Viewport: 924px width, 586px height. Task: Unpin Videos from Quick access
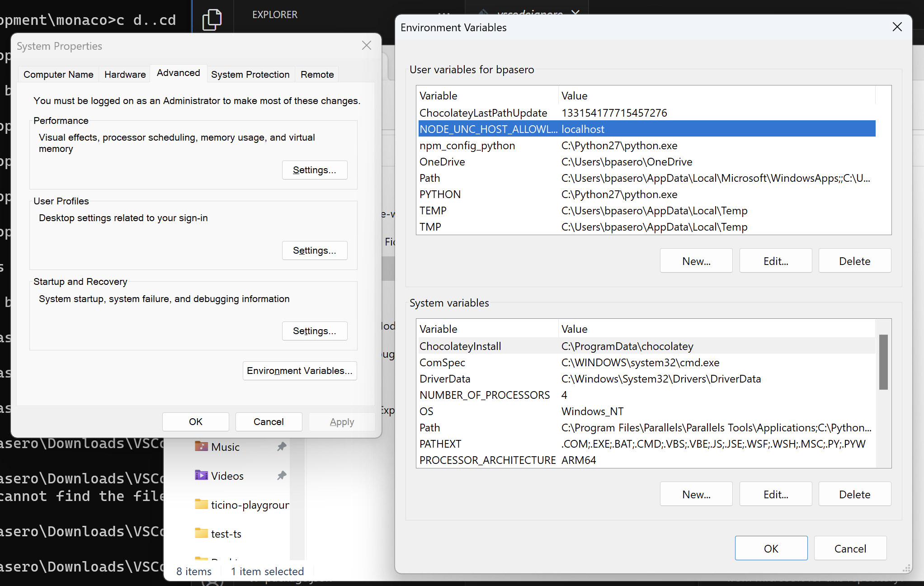(281, 475)
